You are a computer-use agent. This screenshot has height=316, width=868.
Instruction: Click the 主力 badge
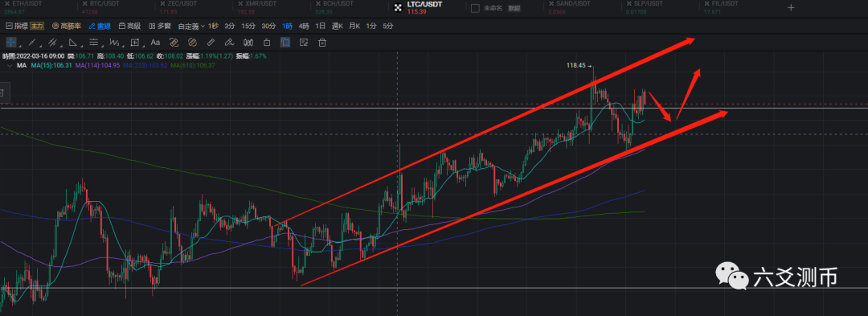point(36,26)
